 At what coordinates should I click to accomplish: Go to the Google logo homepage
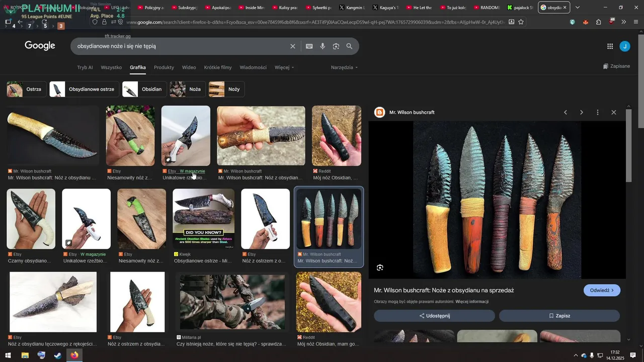coord(40,46)
